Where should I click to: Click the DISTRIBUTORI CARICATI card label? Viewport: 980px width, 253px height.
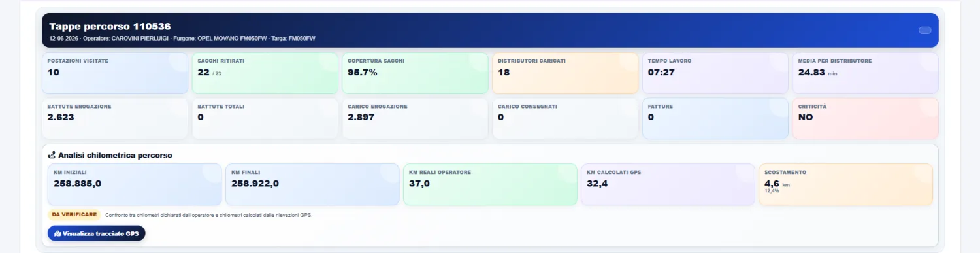532,61
